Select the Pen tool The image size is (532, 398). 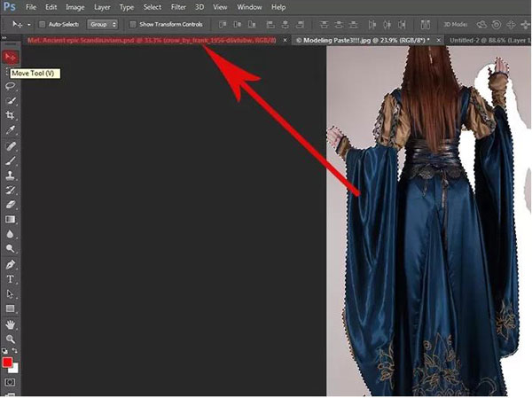[x=10, y=264]
